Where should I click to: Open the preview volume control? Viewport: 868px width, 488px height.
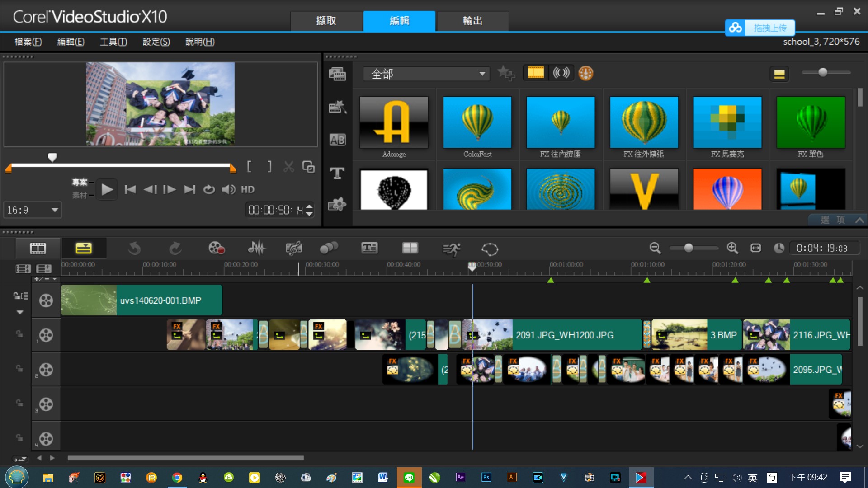[x=228, y=189]
